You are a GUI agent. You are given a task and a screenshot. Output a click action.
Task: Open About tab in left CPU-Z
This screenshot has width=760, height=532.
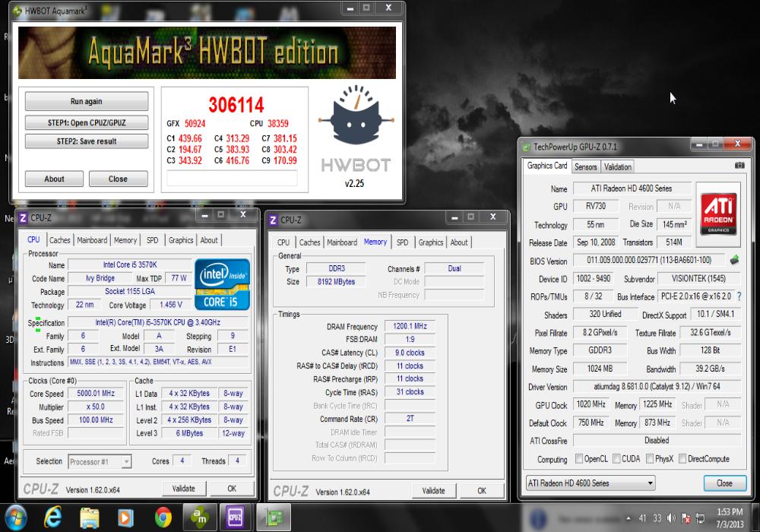(x=209, y=240)
